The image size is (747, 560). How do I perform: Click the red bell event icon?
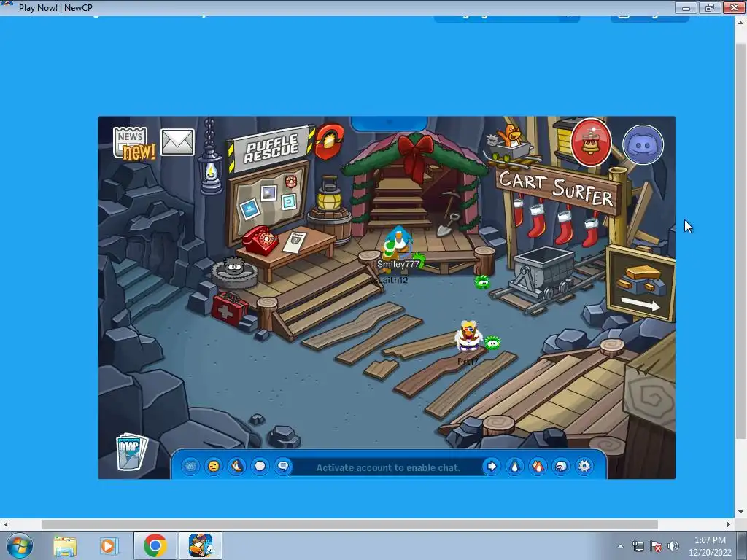591,142
